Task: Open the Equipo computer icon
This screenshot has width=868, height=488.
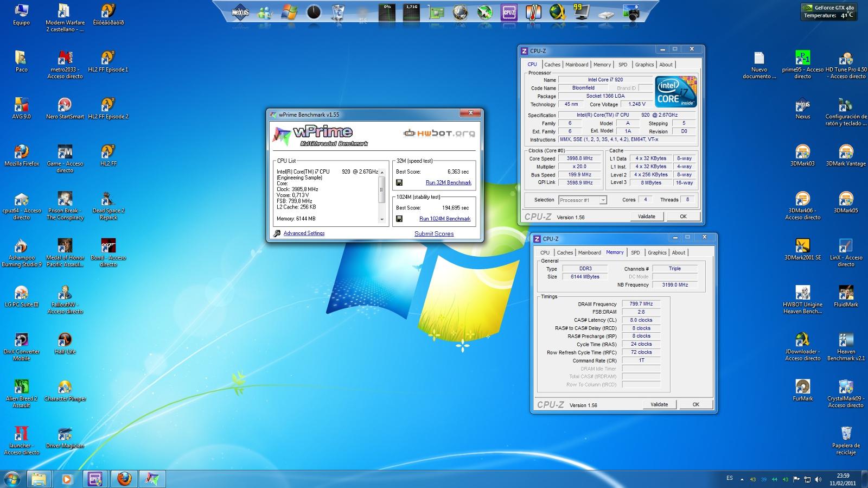Action: (x=22, y=15)
